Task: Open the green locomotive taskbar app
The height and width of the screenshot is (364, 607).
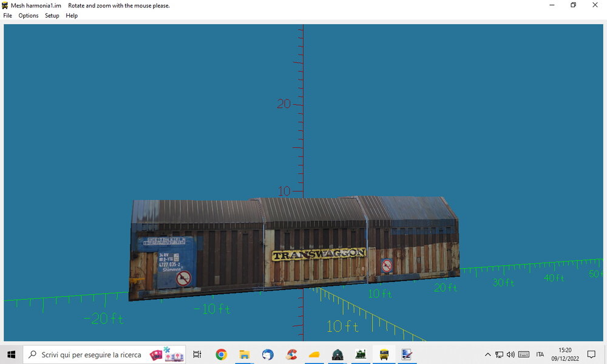Action: click(361, 354)
